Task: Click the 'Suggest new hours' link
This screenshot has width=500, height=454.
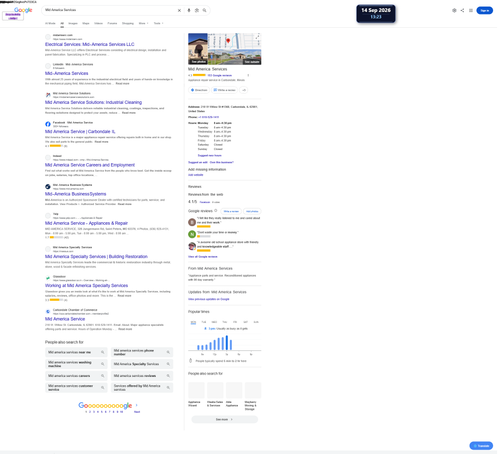Action: 210,156
